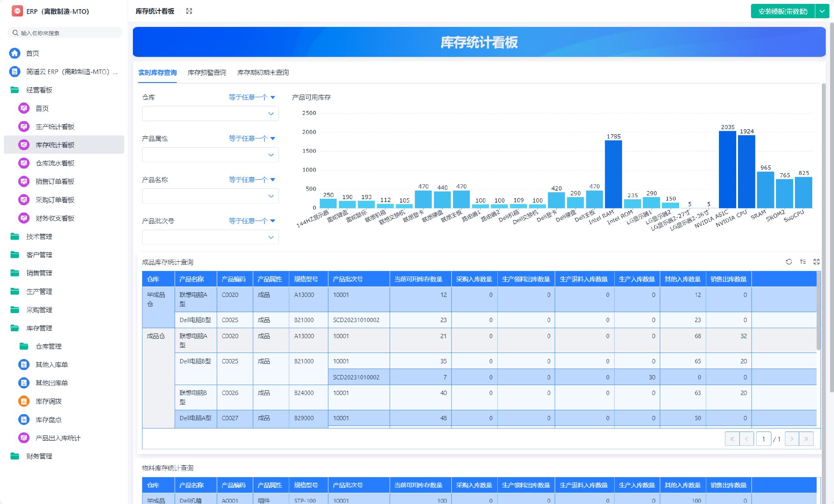Change the 产品属性 condition 等于任意一个
The height and width of the screenshot is (504, 834).
pyautogui.click(x=252, y=138)
